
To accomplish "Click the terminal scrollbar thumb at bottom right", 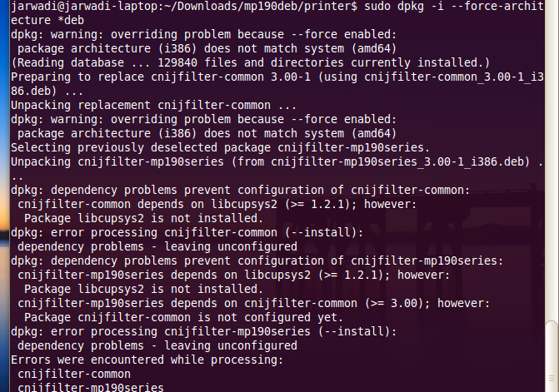I will coord(550,356).
